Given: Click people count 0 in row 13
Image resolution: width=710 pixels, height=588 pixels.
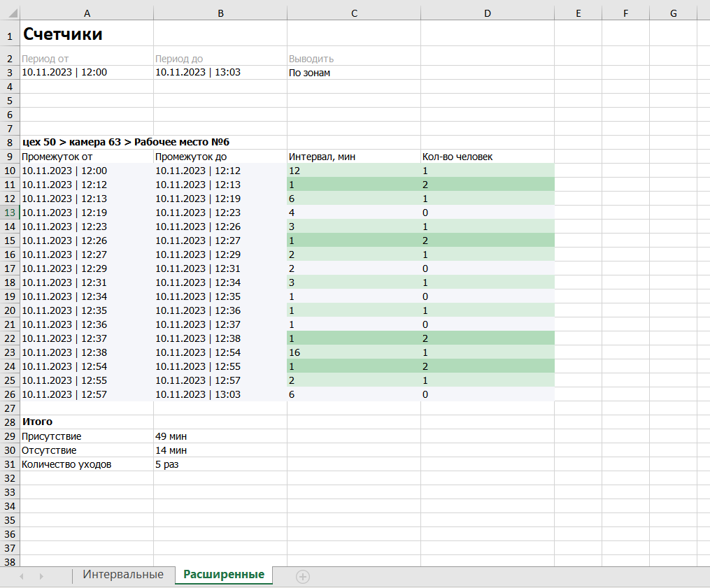Looking at the screenshot, I should click(488, 213).
